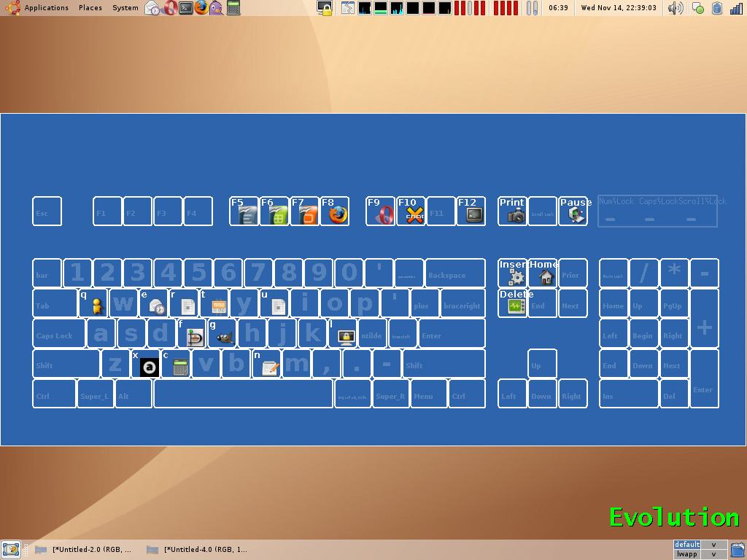Click the spreadsheet icon on the F6 key
Screen dimensions: 747x560
point(278,215)
